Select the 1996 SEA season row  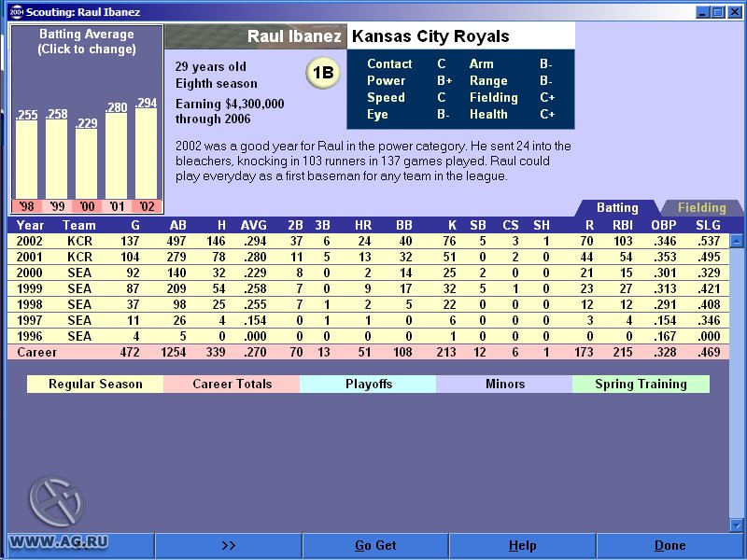point(368,336)
